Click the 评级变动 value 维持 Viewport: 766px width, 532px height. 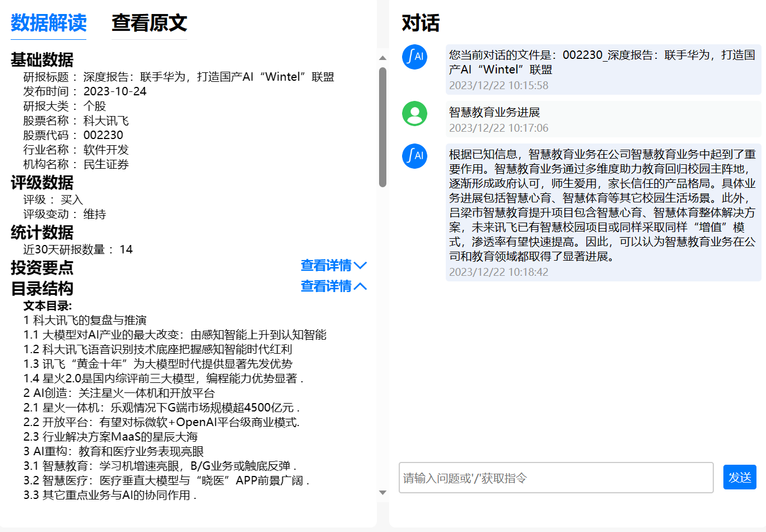pyautogui.click(x=95, y=214)
